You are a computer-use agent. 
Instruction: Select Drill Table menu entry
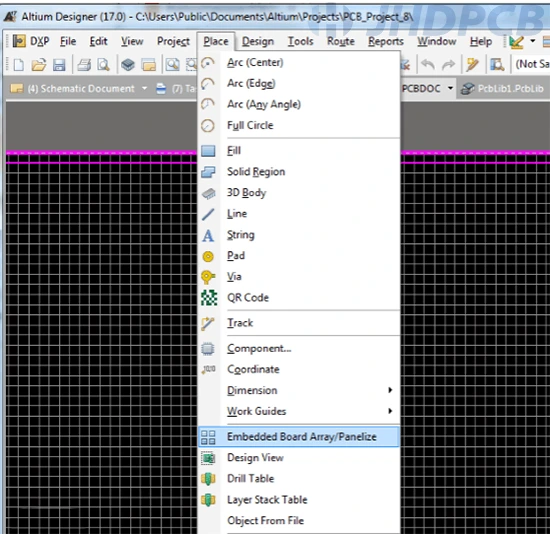pos(299,479)
